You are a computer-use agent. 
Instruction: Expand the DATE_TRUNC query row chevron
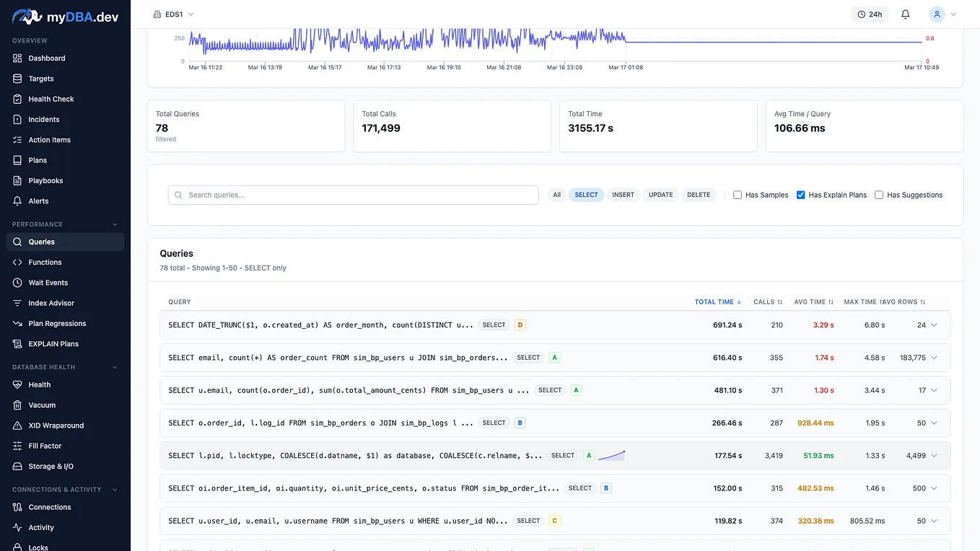coord(935,325)
